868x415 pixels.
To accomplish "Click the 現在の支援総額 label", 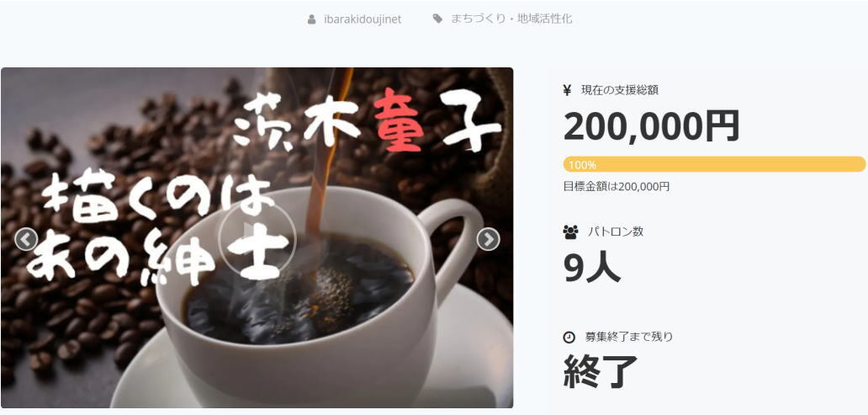I will pos(619,90).
